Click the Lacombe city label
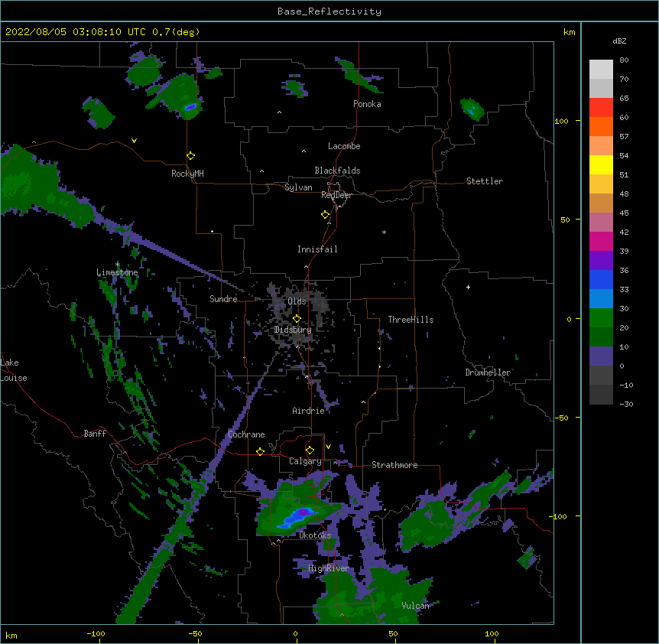Image resolution: width=659 pixels, height=644 pixels. (x=344, y=146)
